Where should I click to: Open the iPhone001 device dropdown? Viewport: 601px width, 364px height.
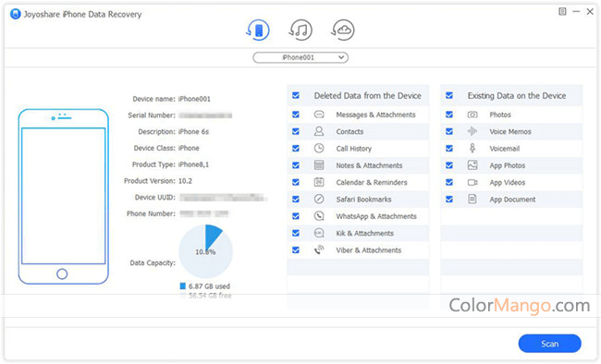coord(300,57)
